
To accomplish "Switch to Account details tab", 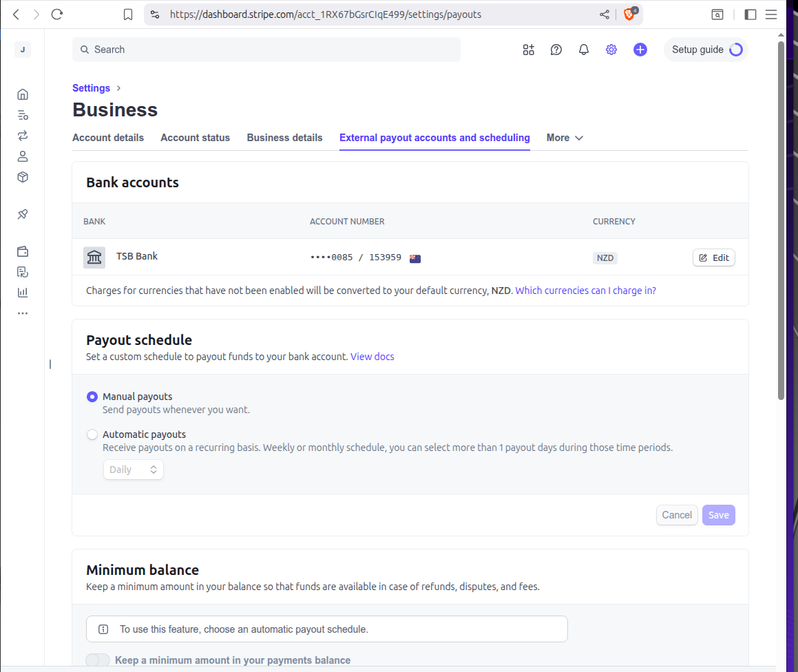I will coord(108,138).
